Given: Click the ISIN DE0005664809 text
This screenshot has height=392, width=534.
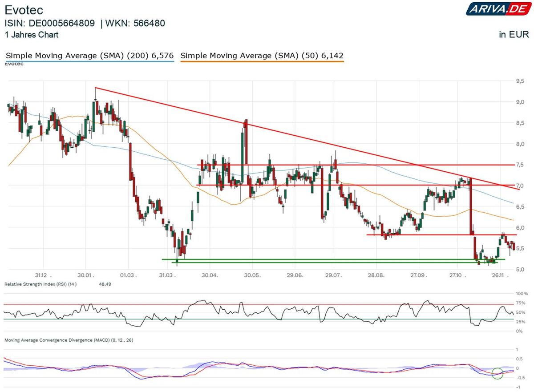Looking at the screenshot, I should point(49,23).
